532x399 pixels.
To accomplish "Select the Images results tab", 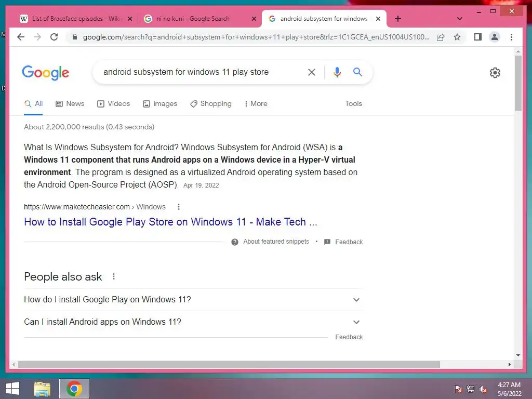I will [160, 103].
